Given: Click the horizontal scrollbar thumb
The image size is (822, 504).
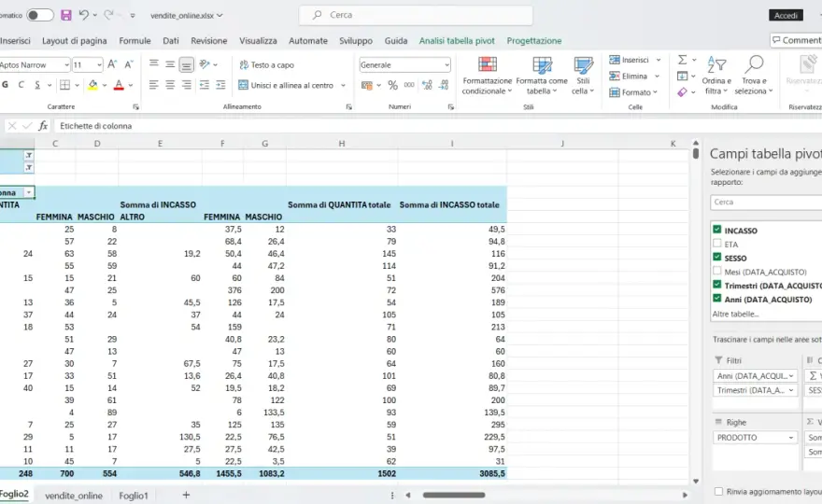Looking at the screenshot, I should 454,495.
